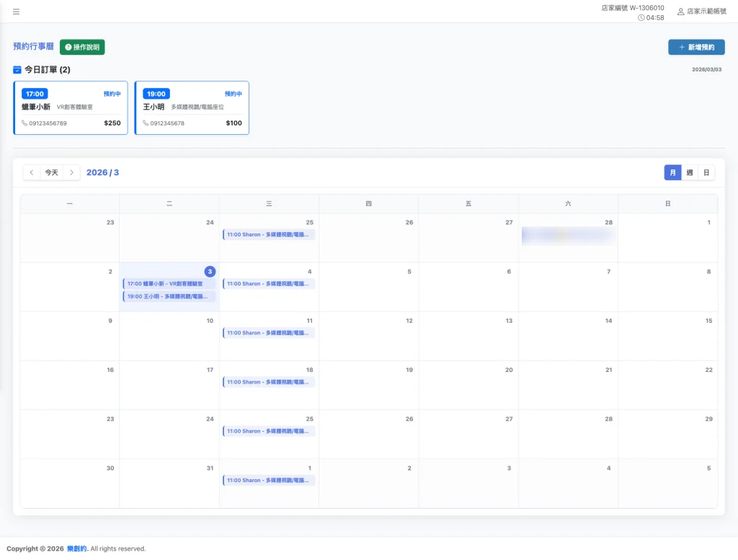Switch calendar to week view 週
This screenshot has height=560, width=738.
690,173
